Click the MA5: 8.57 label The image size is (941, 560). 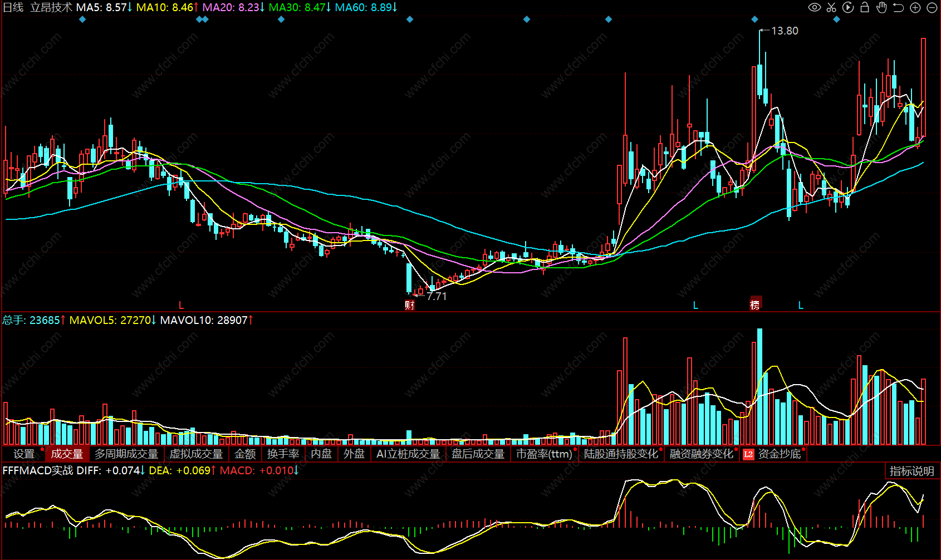[x=104, y=7]
